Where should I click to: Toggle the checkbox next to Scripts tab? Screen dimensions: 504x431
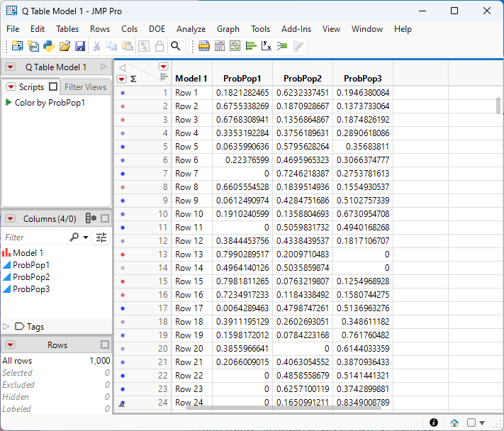[x=53, y=87]
